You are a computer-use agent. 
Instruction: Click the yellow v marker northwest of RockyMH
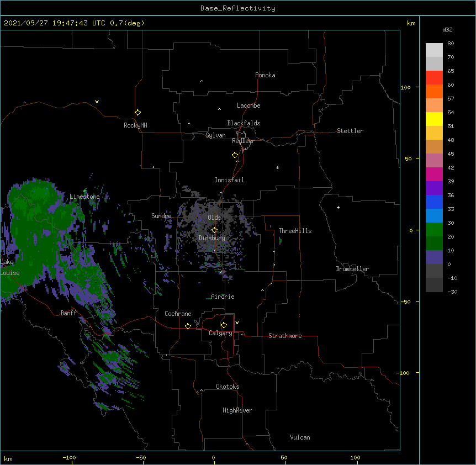click(97, 102)
